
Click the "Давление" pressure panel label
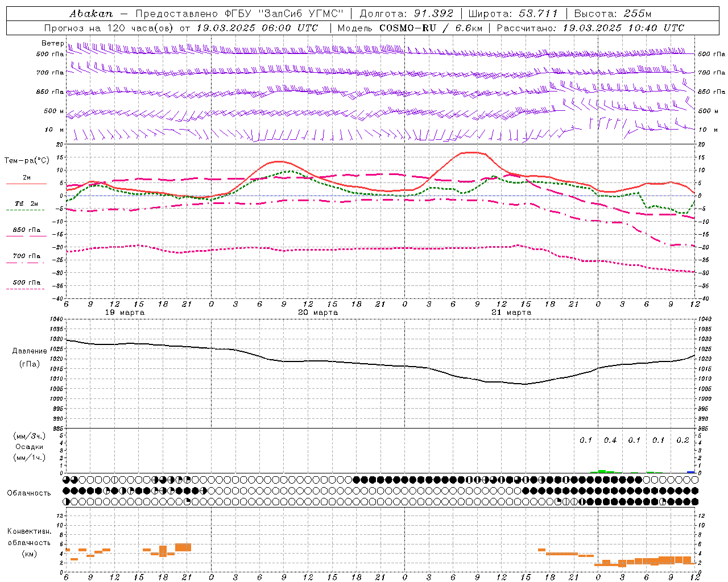(30, 351)
